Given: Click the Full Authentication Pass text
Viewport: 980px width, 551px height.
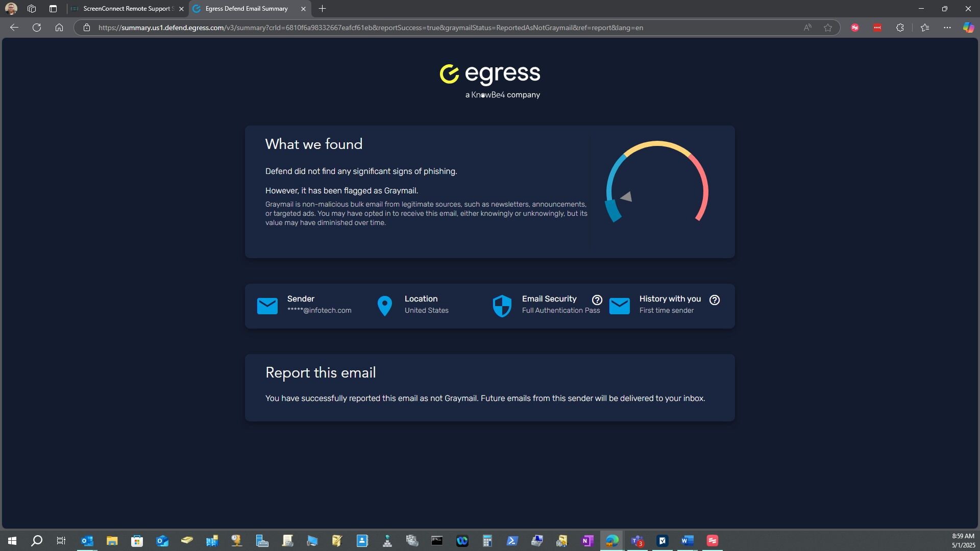Looking at the screenshot, I should [561, 310].
